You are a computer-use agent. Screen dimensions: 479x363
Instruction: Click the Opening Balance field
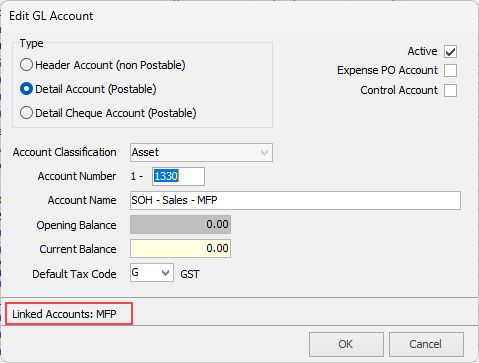tap(180, 224)
